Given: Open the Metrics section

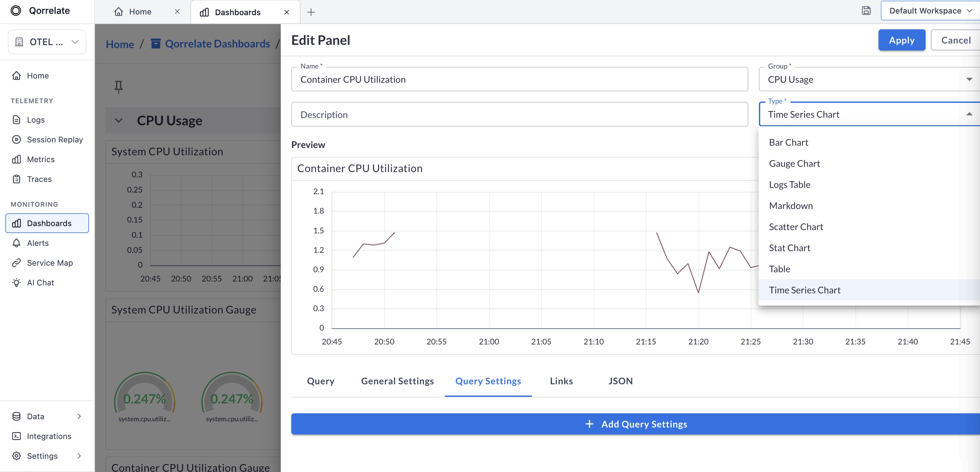Looking at the screenshot, I should tap(41, 159).
